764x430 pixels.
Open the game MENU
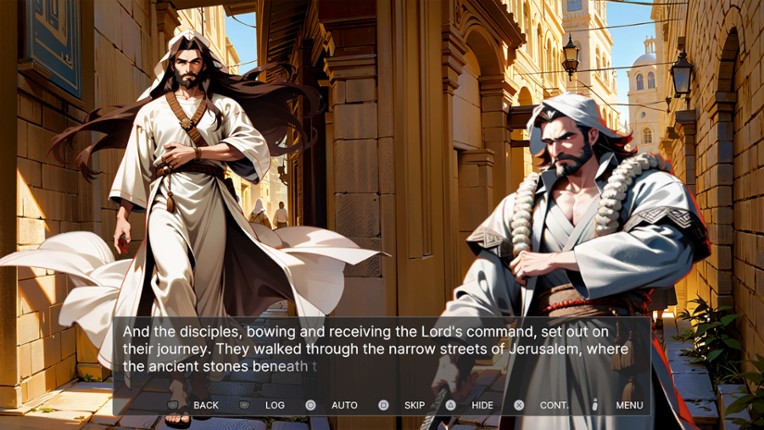(x=630, y=405)
